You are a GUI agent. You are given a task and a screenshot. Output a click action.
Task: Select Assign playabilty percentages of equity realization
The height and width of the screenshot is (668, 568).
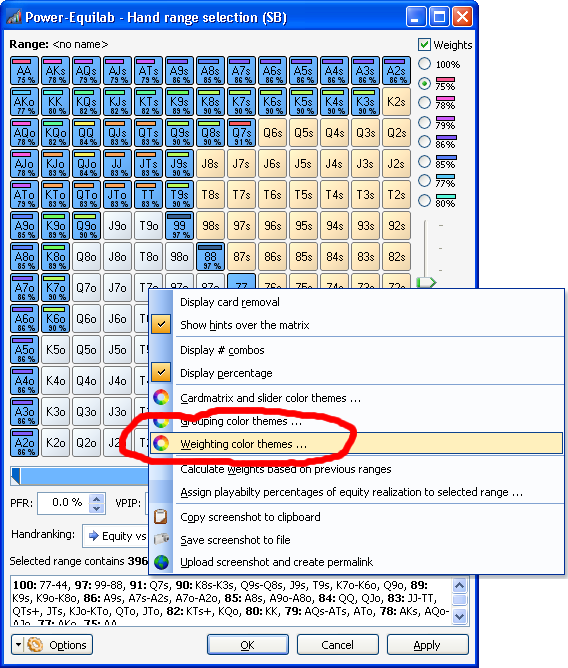click(357, 492)
